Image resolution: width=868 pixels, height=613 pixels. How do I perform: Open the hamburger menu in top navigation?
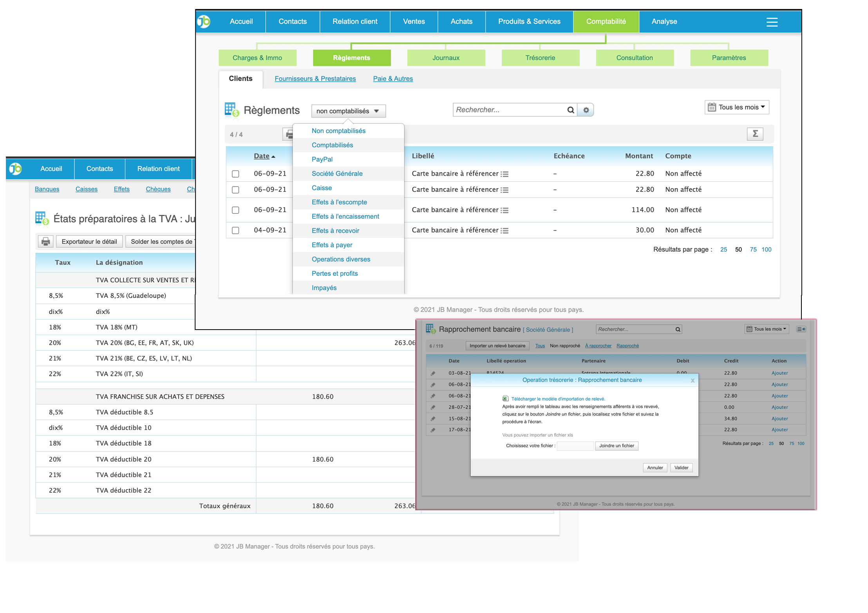pos(772,22)
